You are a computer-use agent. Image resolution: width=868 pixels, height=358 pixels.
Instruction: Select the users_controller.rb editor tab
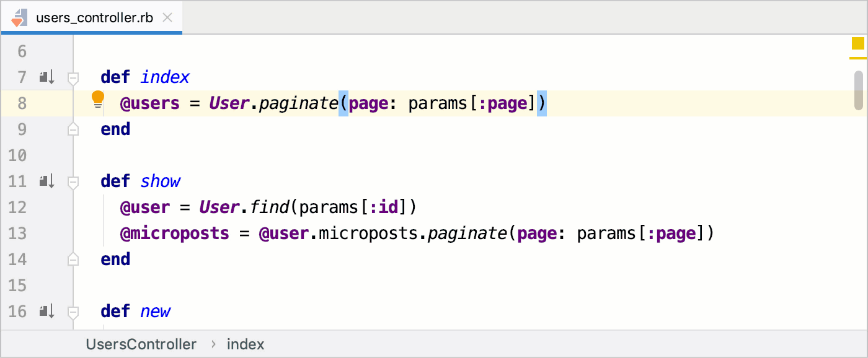93,17
